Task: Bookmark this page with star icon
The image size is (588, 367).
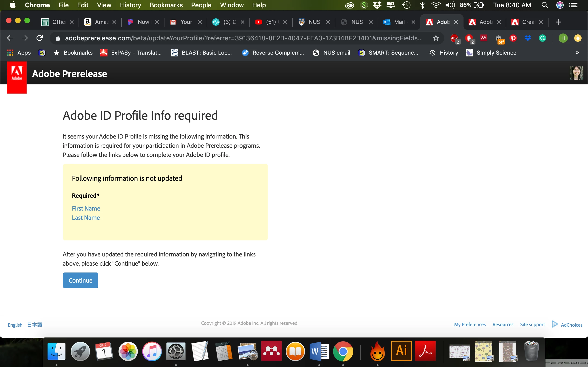Action: click(436, 38)
